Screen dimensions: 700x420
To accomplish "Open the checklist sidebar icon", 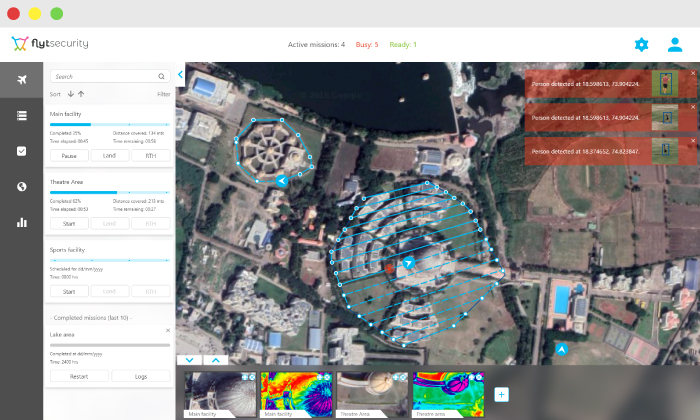I will click(x=21, y=151).
